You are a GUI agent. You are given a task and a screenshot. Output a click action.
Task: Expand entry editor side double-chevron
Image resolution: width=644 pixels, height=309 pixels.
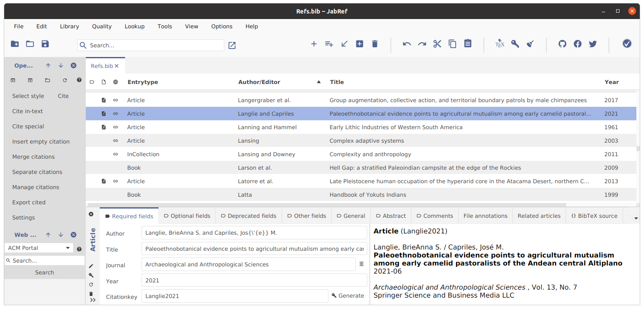[x=93, y=300]
